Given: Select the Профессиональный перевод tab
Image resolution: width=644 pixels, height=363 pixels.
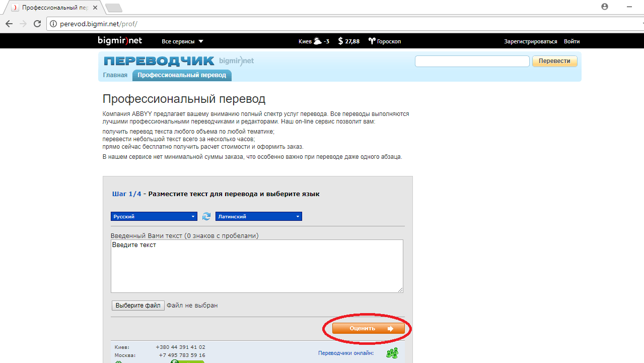Looking at the screenshot, I should [x=182, y=75].
